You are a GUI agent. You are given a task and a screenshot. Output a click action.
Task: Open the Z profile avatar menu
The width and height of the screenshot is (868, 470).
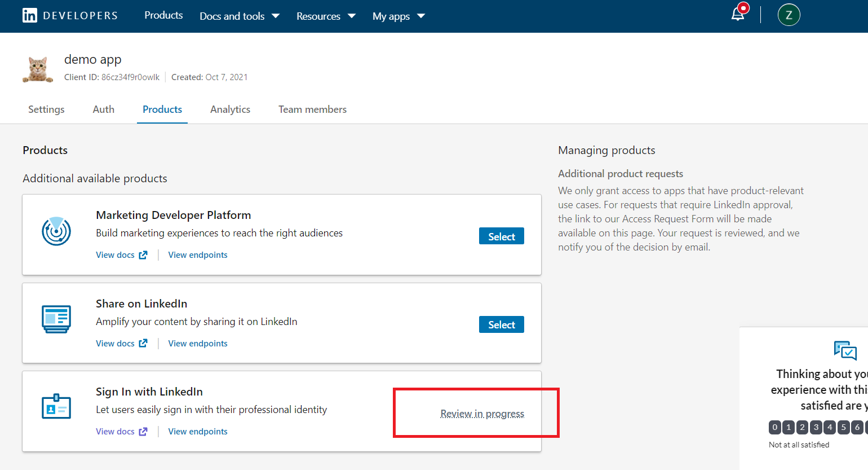tap(789, 15)
